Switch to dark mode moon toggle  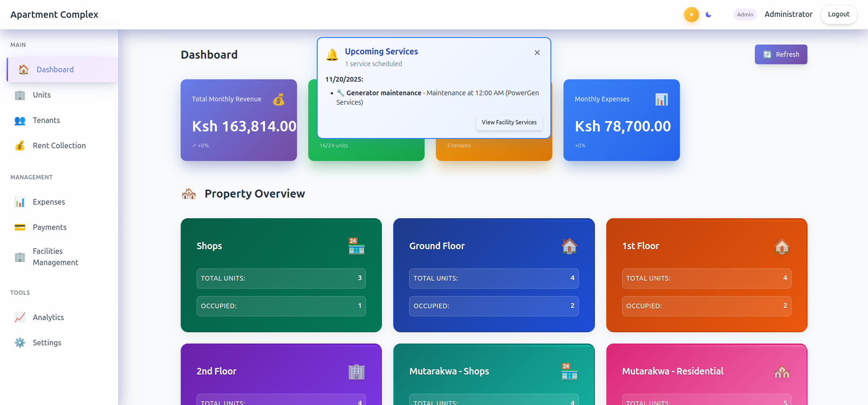(708, 15)
